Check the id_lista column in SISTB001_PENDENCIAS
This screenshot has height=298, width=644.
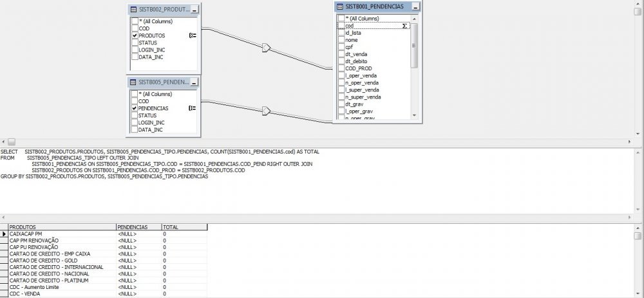click(341, 33)
